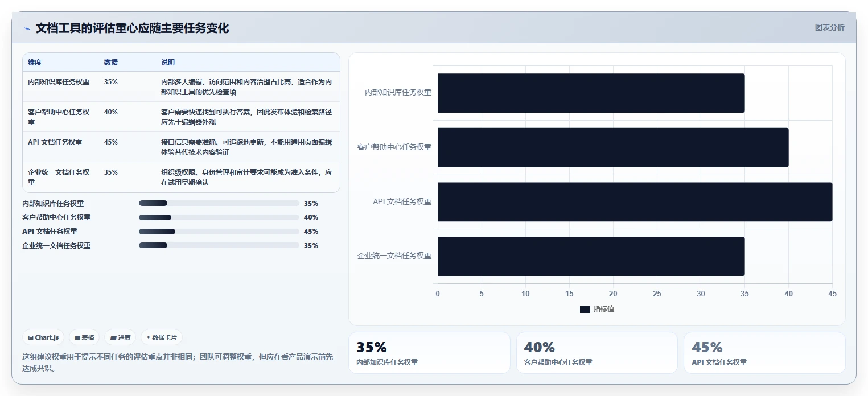The image size is (868, 396).
Task: Click the description starting 组织级权限
Action: [246, 178]
